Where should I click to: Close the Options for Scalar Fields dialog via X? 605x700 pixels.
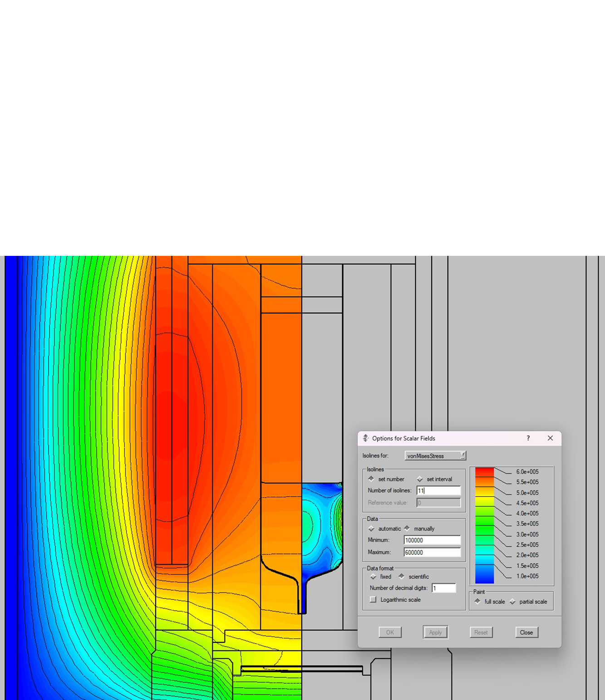(x=550, y=438)
